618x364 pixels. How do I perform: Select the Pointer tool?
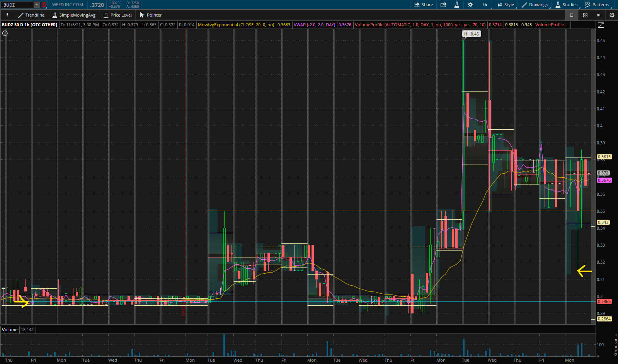(x=150, y=15)
